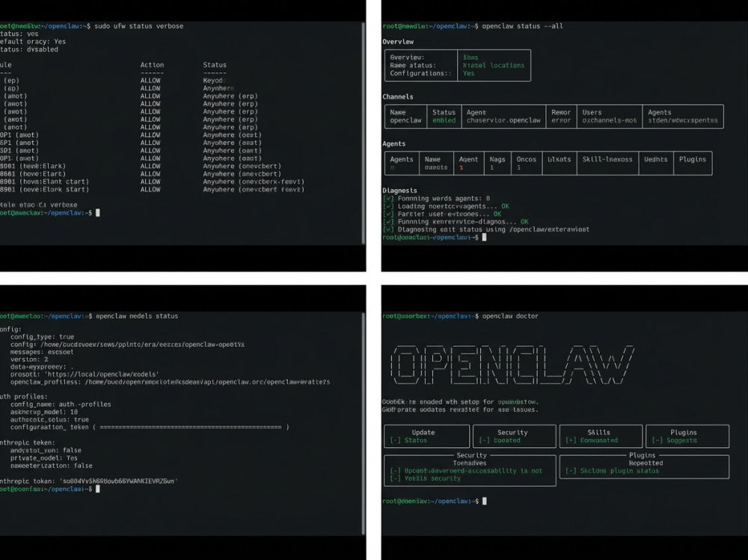
Task: Click the 'stden/wtwcxspentes' agents cell
Action: coord(683,120)
